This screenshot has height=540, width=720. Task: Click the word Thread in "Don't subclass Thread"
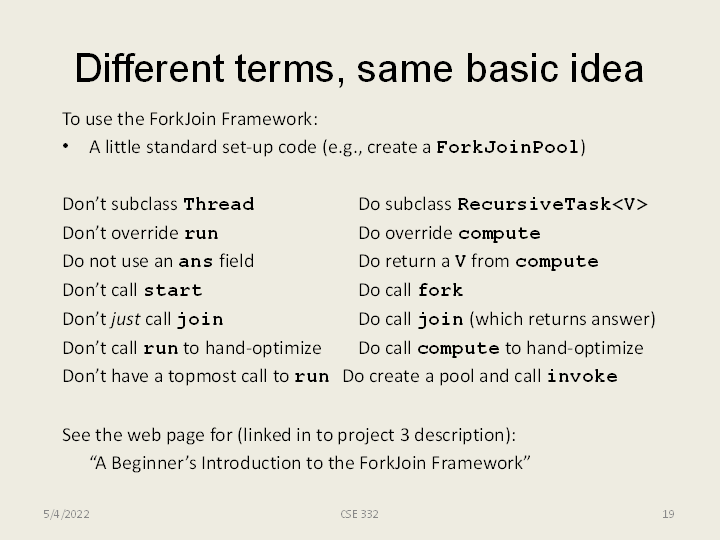(219, 205)
